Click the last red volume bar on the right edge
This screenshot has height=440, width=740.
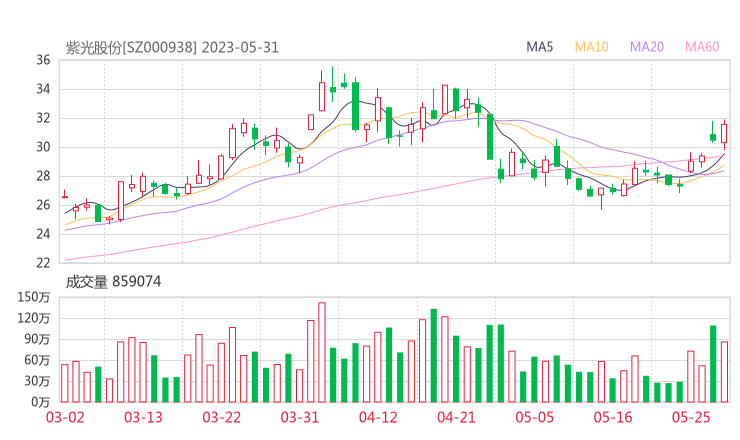724,372
